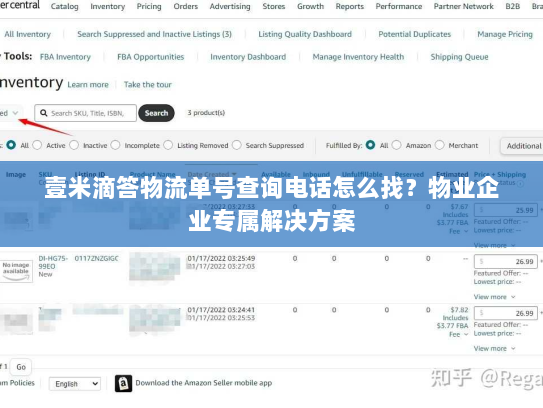The width and height of the screenshot is (543, 408).
Task: Click the 25.99 price field
Action: [506, 210]
